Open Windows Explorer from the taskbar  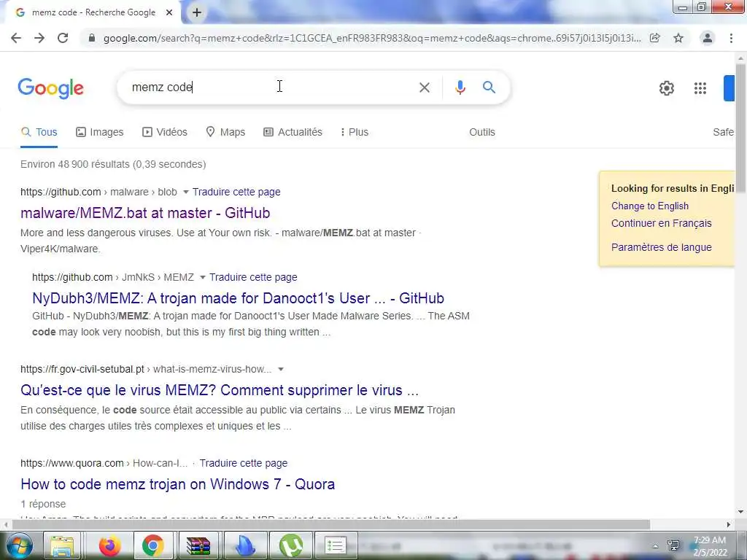63,545
